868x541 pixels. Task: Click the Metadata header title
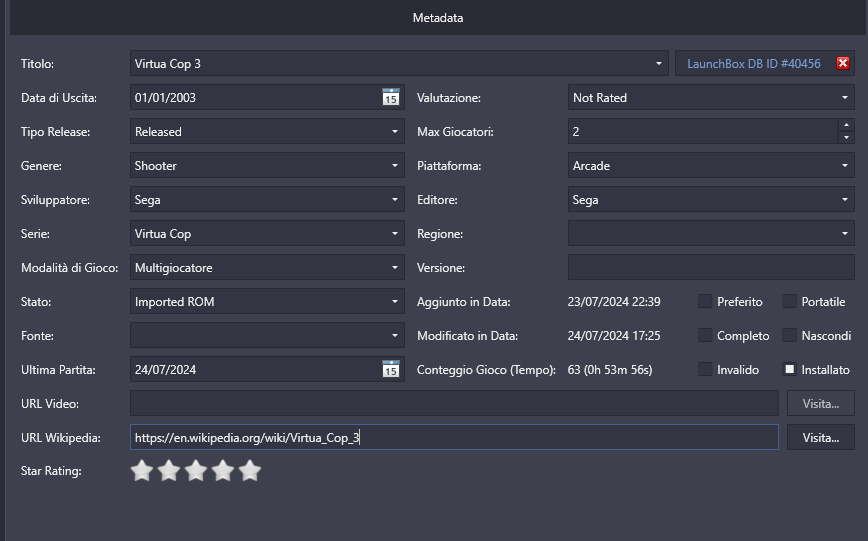(x=438, y=18)
